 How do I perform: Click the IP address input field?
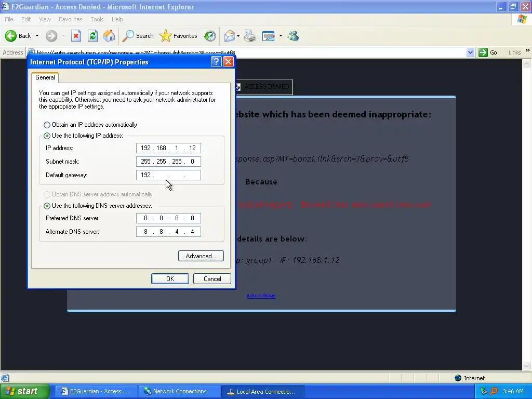click(x=168, y=148)
